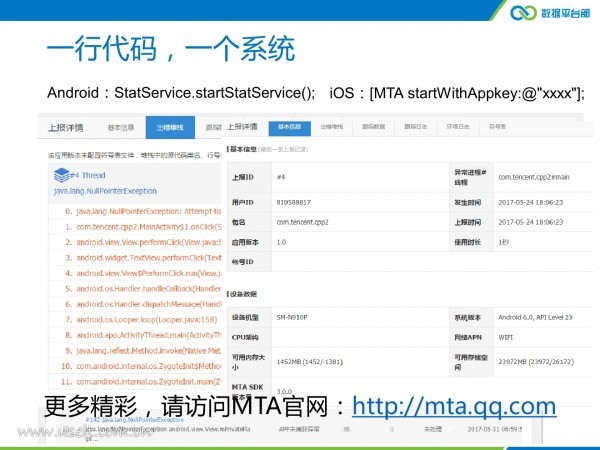Click the 未处理 status in bottom row
Screen dimensions: 600x450
[x=433, y=429]
